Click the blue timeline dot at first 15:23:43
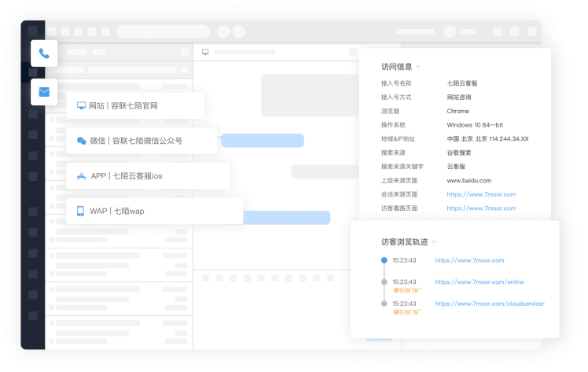This screenshot has width=588, height=372. click(x=384, y=260)
